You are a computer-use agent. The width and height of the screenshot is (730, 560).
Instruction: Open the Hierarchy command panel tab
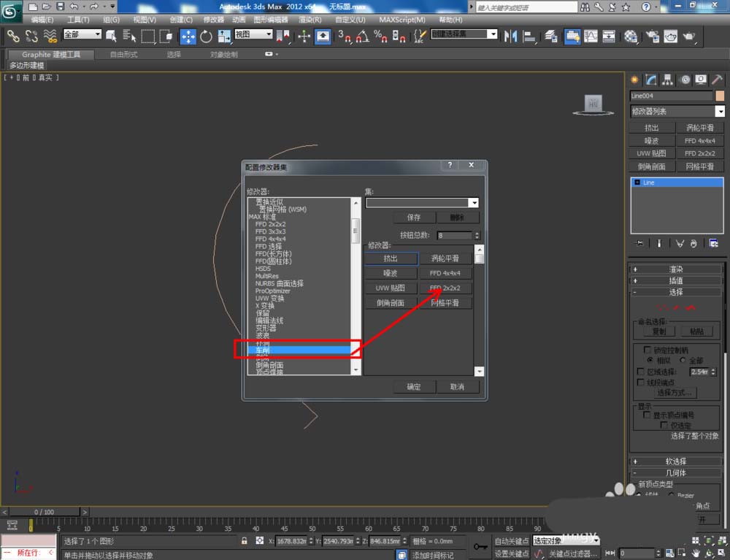point(668,80)
